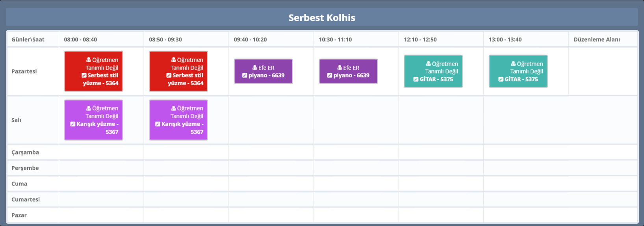Click the empty Çarşamba 08:00 - 08:40 cell
Image resolution: width=644 pixels, height=226 pixels.
(101, 153)
